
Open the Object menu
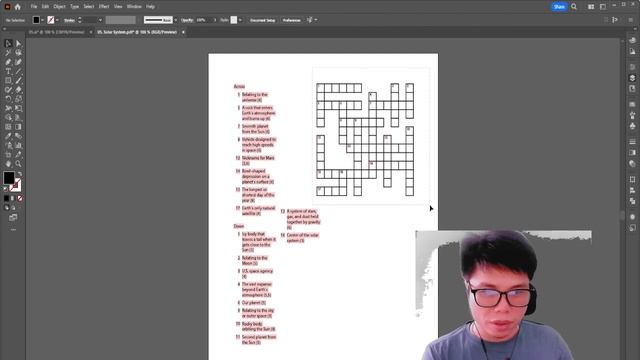point(59,7)
